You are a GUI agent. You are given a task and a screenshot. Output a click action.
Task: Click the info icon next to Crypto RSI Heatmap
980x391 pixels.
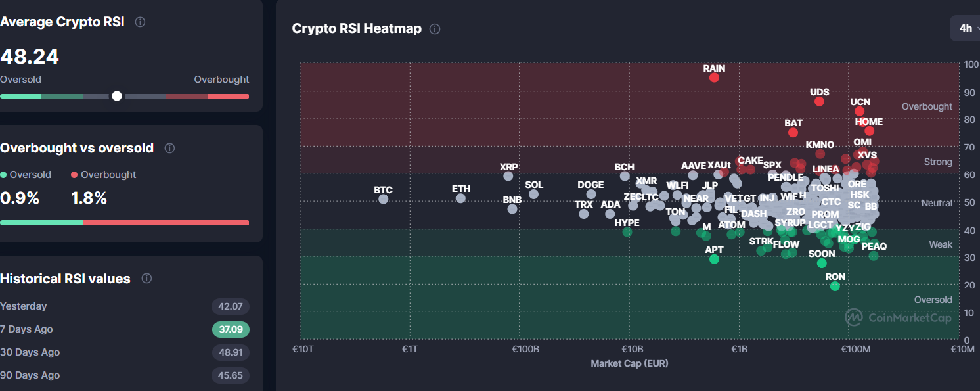coord(435,29)
